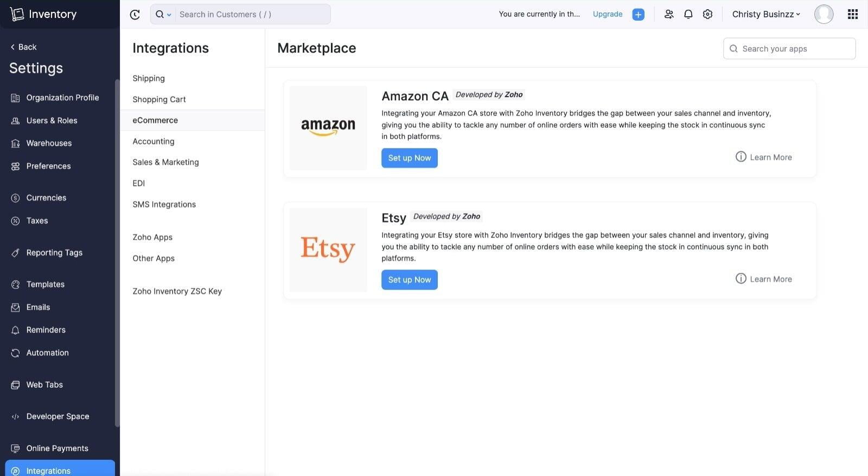The image size is (868, 476).
Task: Learn More about Etsy
Action: pyautogui.click(x=763, y=279)
